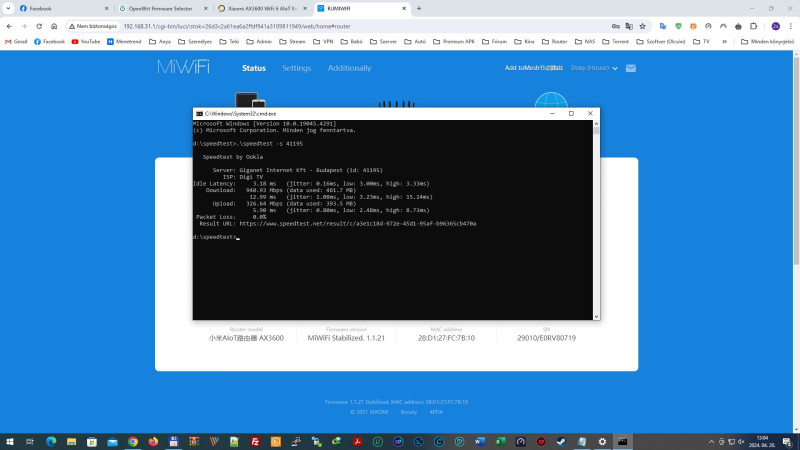
Task: Open File Explorer from taskbar
Action: [71, 441]
